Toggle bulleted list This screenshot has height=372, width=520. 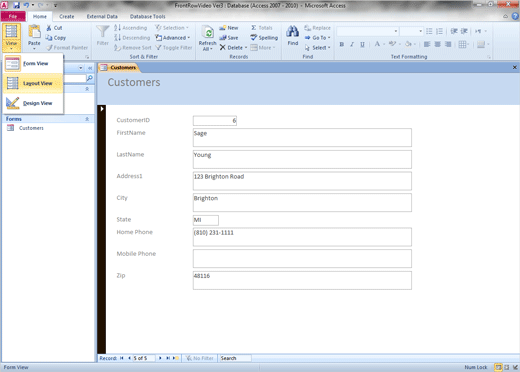pyautogui.click(x=429, y=31)
